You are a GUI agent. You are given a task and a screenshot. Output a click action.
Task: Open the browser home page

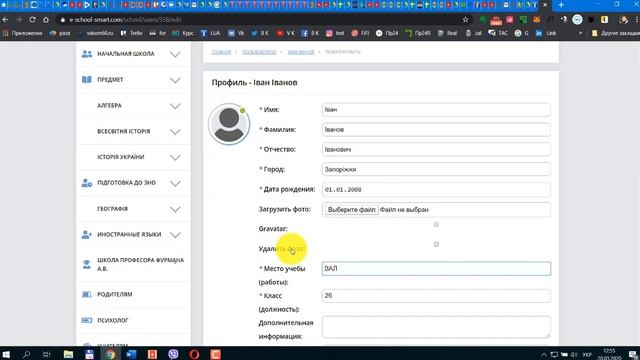[x=46, y=20]
